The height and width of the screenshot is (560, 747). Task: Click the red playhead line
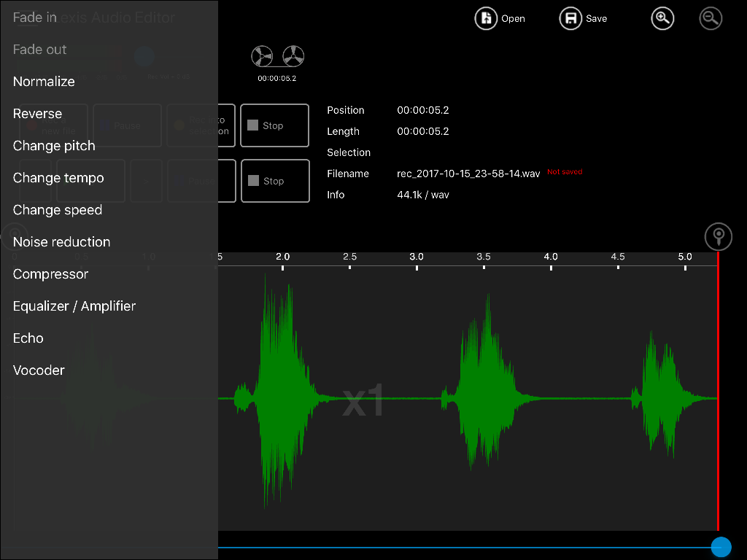point(718,392)
